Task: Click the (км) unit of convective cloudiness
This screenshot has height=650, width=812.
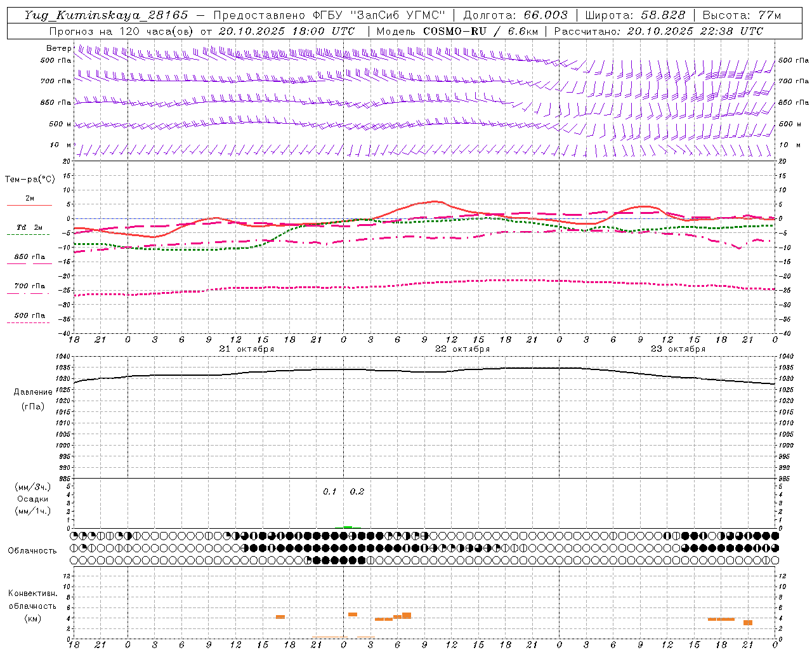Action: point(33,618)
